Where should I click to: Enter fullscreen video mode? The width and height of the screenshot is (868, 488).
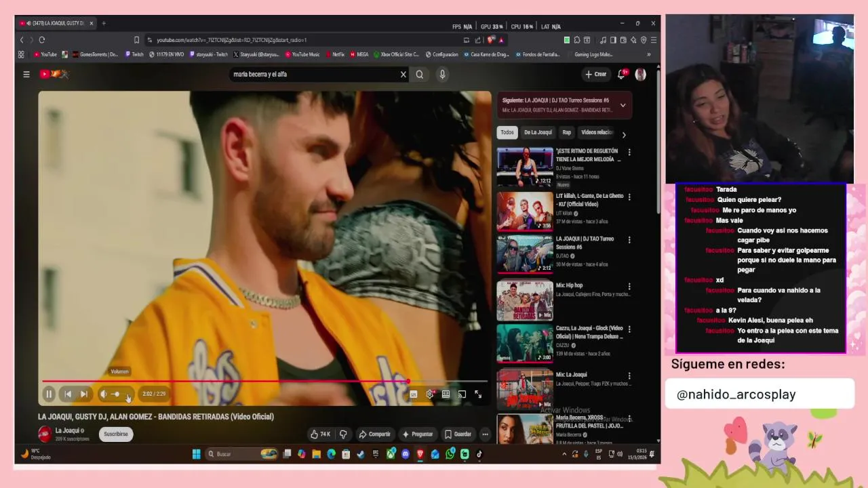coord(478,394)
